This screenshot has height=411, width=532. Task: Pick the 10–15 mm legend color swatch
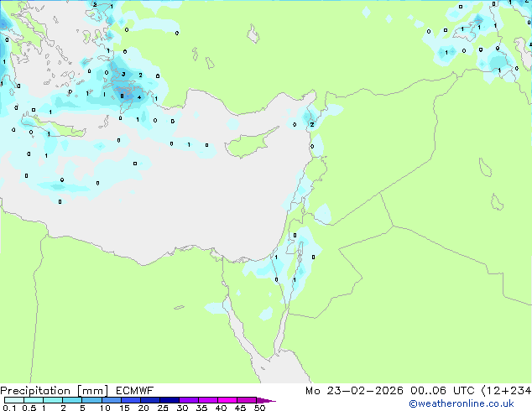pyautogui.click(x=111, y=400)
